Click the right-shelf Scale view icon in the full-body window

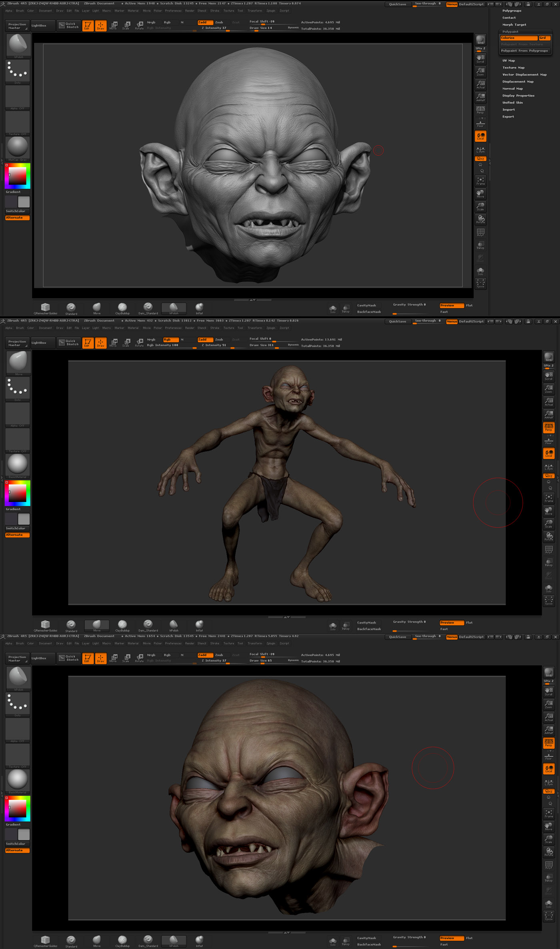(549, 524)
